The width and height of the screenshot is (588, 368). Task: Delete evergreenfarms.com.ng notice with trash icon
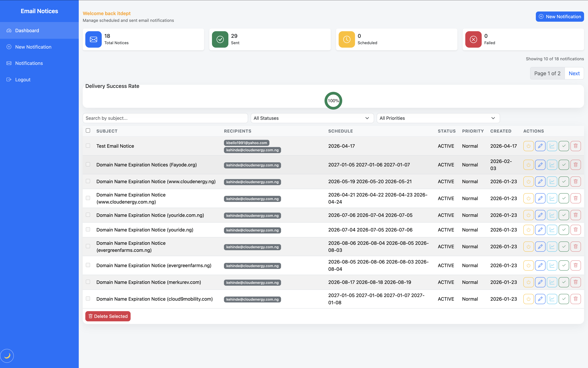tap(576, 247)
